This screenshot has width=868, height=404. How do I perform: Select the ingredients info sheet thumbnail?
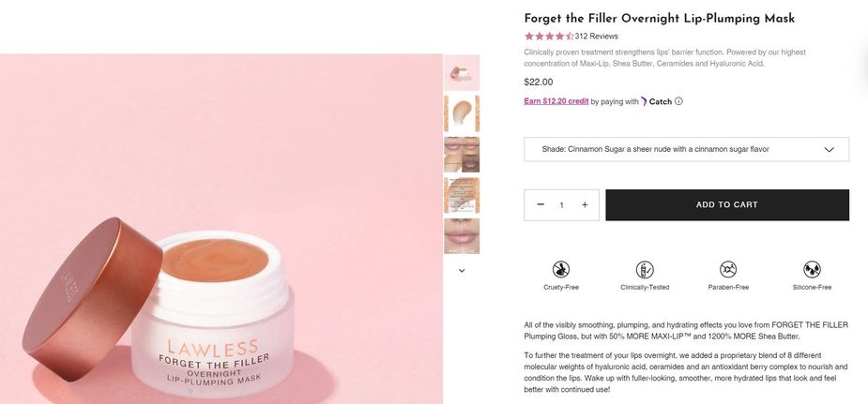(x=462, y=195)
